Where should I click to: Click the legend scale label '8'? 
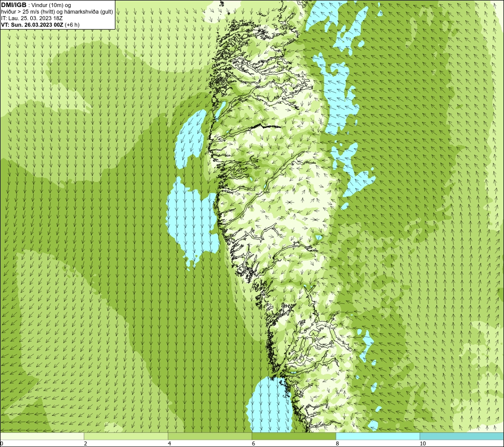pyautogui.click(x=337, y=443)
